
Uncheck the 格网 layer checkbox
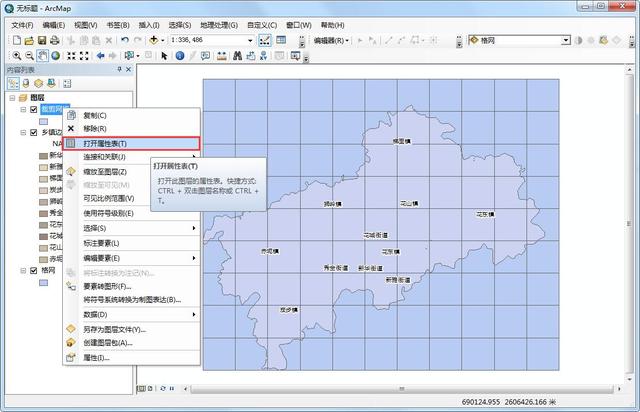click(x=34, y=270)
